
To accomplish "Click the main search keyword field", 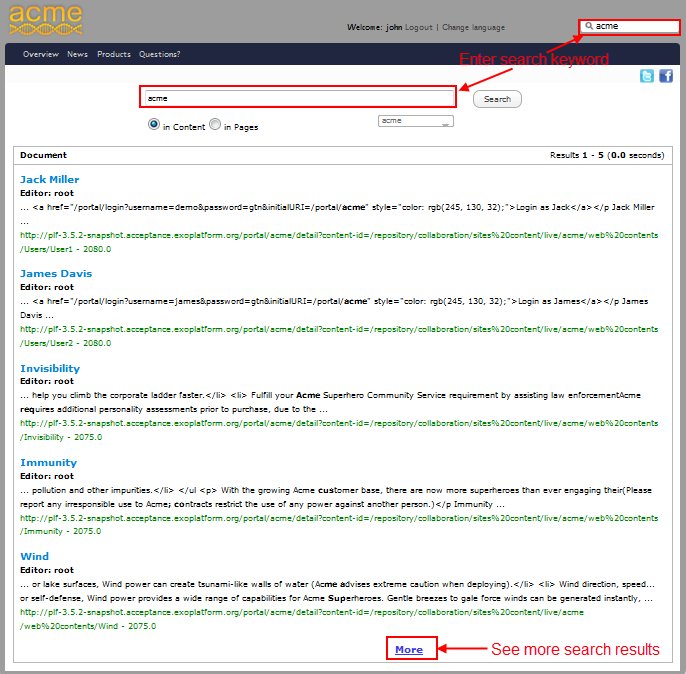I will click(x=297, y=98).
